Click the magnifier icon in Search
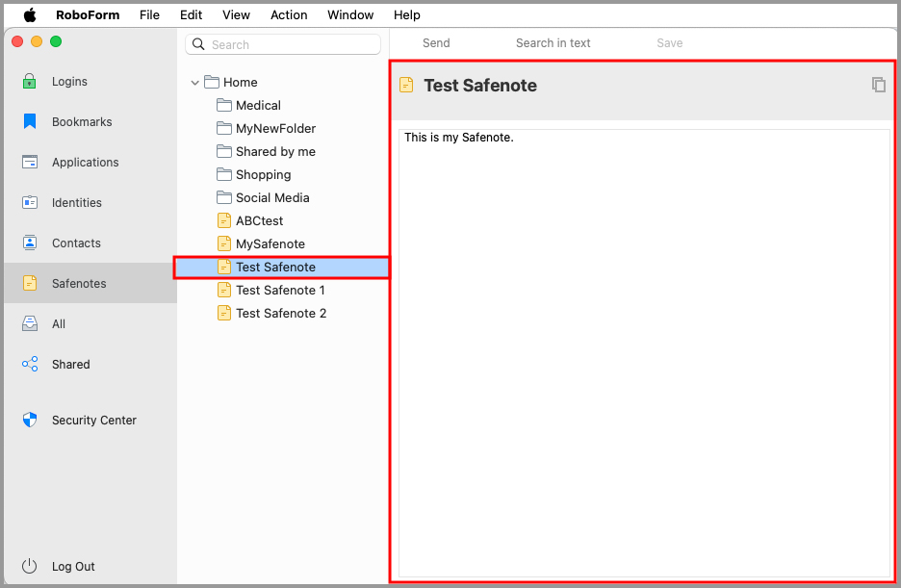901x588 pixels. click(198, 44)
